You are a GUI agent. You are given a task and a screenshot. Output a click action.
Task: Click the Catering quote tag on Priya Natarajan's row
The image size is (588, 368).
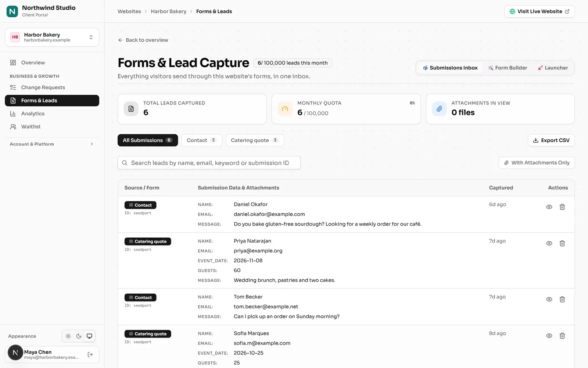coord(148,241)
